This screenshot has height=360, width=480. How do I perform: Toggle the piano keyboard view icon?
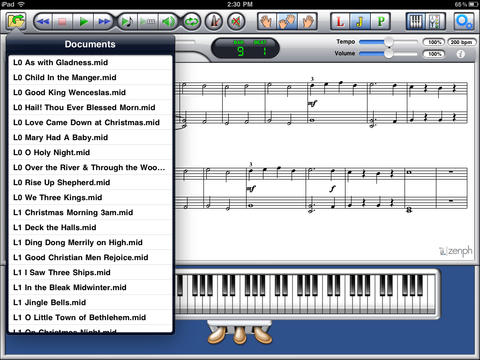(x=416, y=22)
